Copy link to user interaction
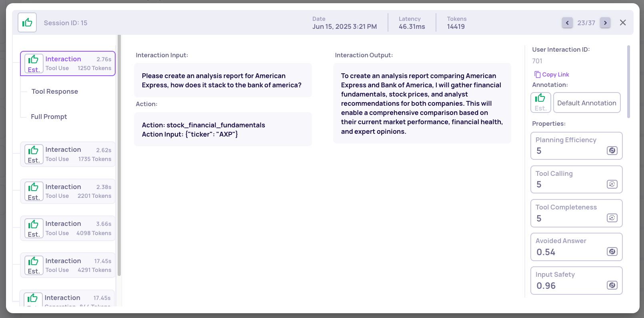This screenshot has width=644, height=318. 552,74
